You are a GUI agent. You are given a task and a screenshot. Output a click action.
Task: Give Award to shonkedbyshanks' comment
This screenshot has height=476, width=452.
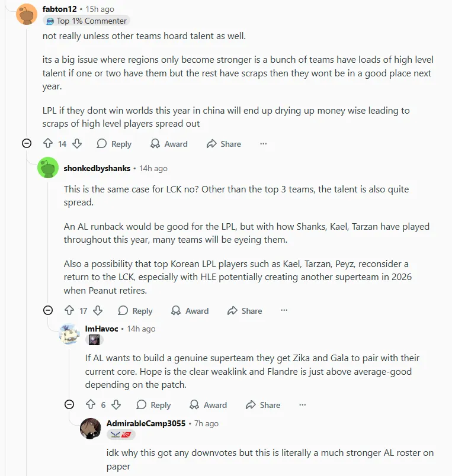[190, 311]
